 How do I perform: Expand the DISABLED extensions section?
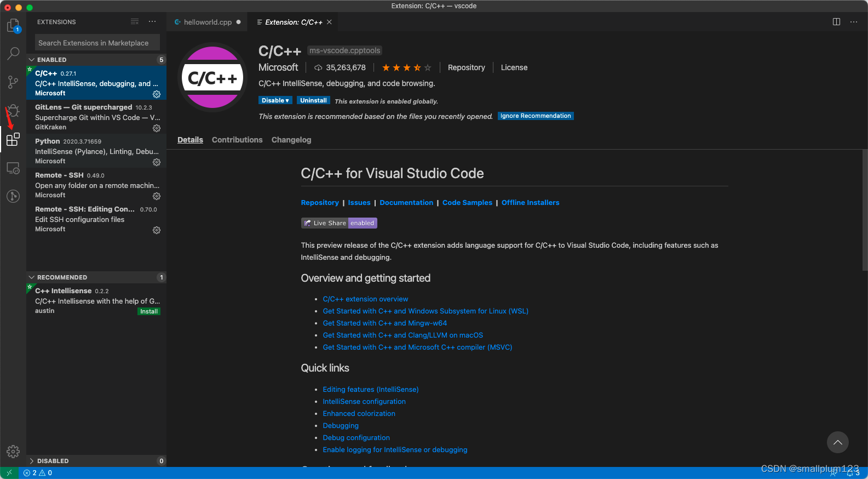click(96, 461)
